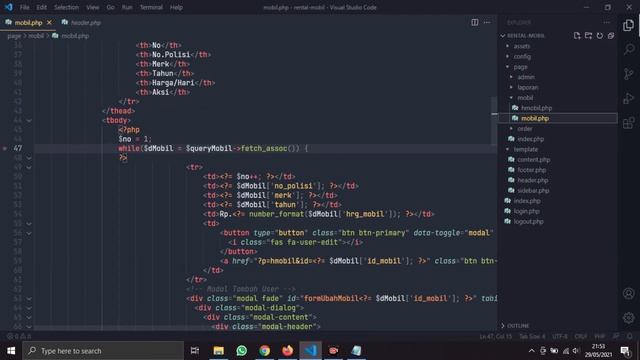
Task: Open editor More Actions ellipsis
Action: tap(487, 22)
